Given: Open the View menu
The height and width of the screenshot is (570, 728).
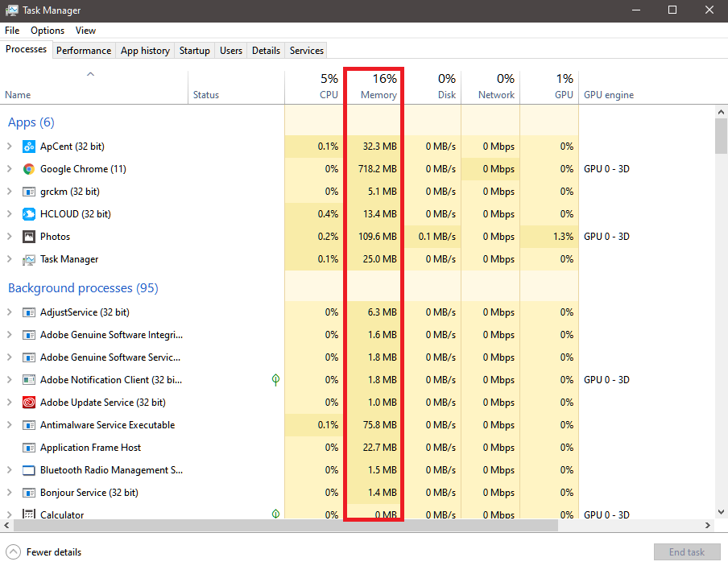Looking at the screenshot, I should pos(85,31).
